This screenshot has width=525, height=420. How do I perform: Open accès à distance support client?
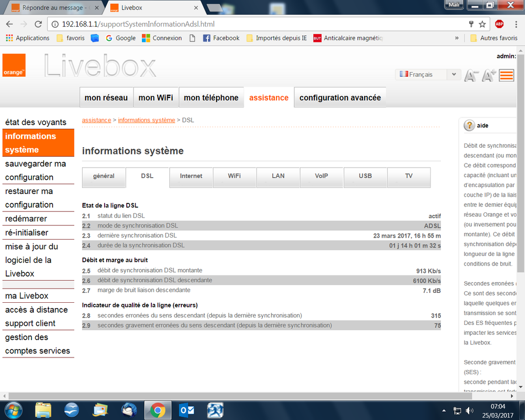[x=36, y=316]
